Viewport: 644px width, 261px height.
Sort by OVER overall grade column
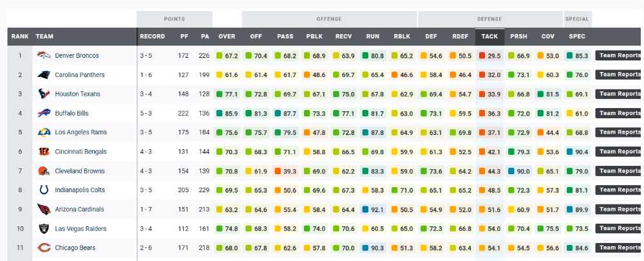point(227,37)
